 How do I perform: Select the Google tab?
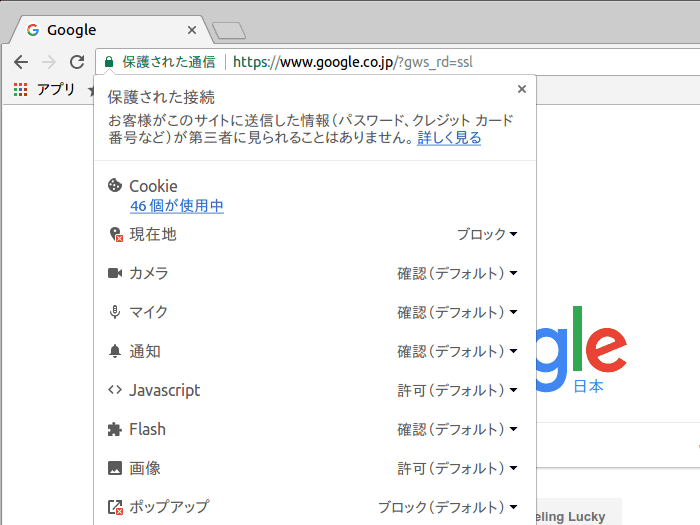[x=109, y=30]
